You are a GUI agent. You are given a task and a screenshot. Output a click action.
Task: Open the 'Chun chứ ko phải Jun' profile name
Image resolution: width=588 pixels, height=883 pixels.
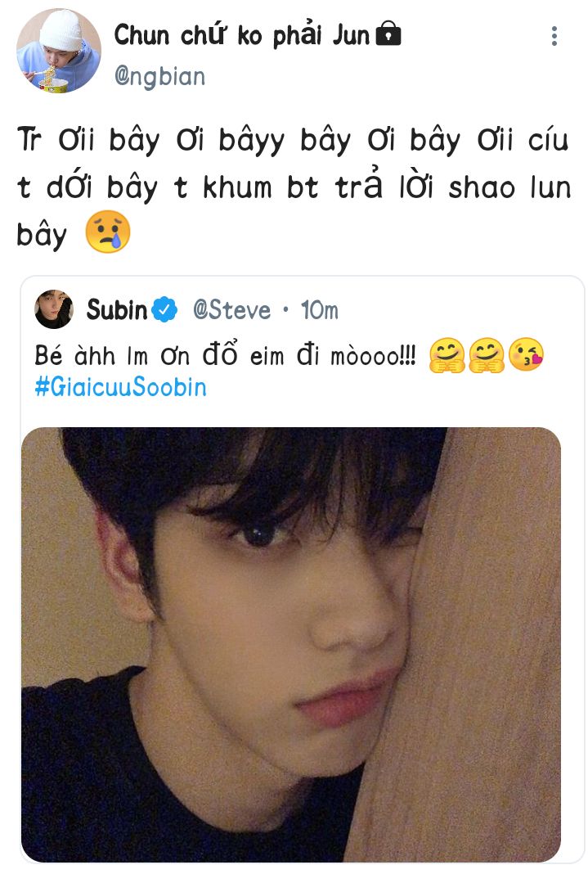242,35
